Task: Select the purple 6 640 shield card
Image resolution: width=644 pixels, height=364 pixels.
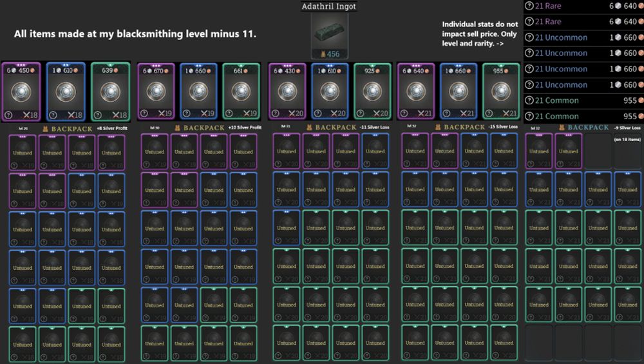Action: [x=416, y=91]
